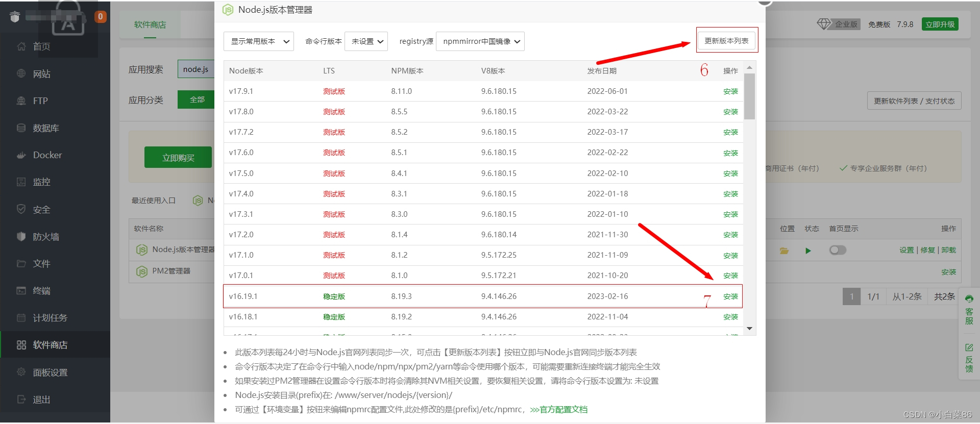Click the scrollbar up arrow in version list
The height and width of the screenshot is (424, 980).
coord(749,67)
